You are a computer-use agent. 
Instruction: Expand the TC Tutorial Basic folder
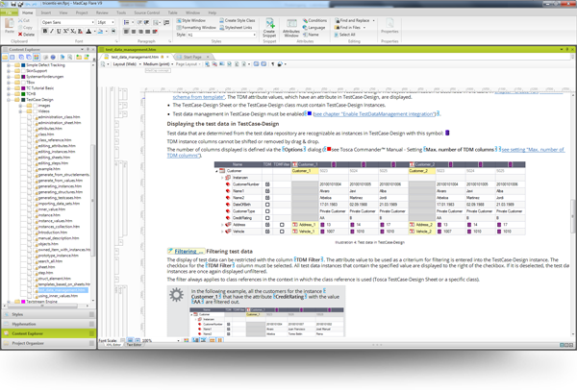click(8, 88)
